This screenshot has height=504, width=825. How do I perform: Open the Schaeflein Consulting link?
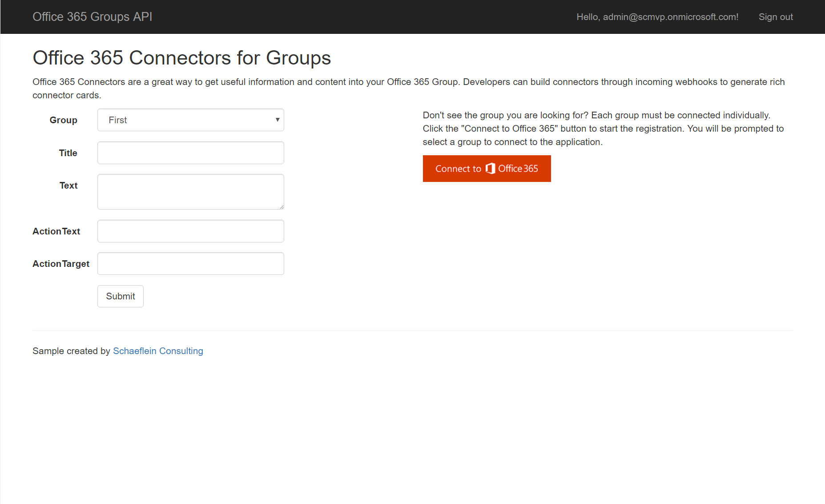tap(158, 351)
